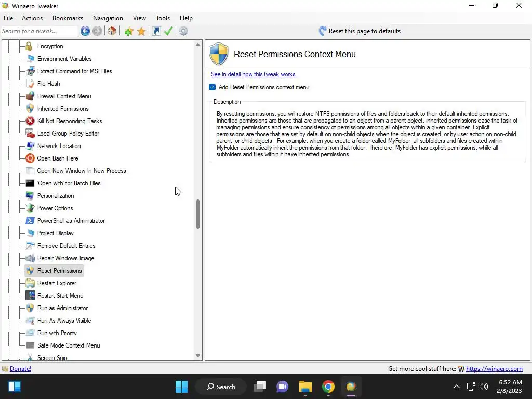Click the tree scrollbar down arrow
This screenshot has height=399, width=532.
pyautogui.click(x=198, y=355)
